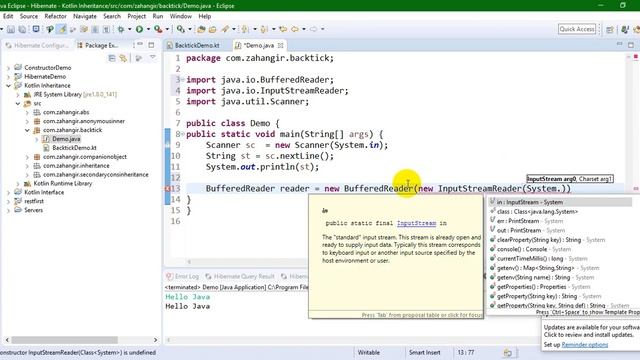The image size is (640, 360).
Task: Go to Last Edit Location icon
Action: 282,29
